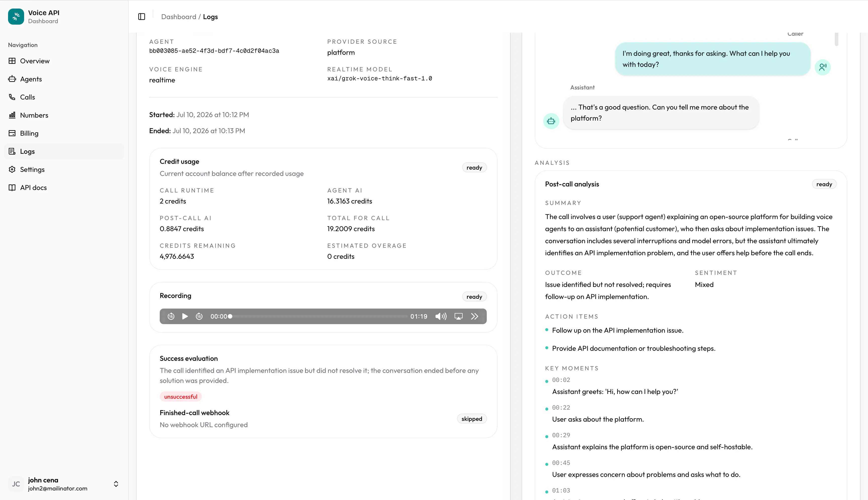Toggle the sidebar panel icon
This screenshot has height=500, width=868.
pyautogui.click(x=141, y=17)
